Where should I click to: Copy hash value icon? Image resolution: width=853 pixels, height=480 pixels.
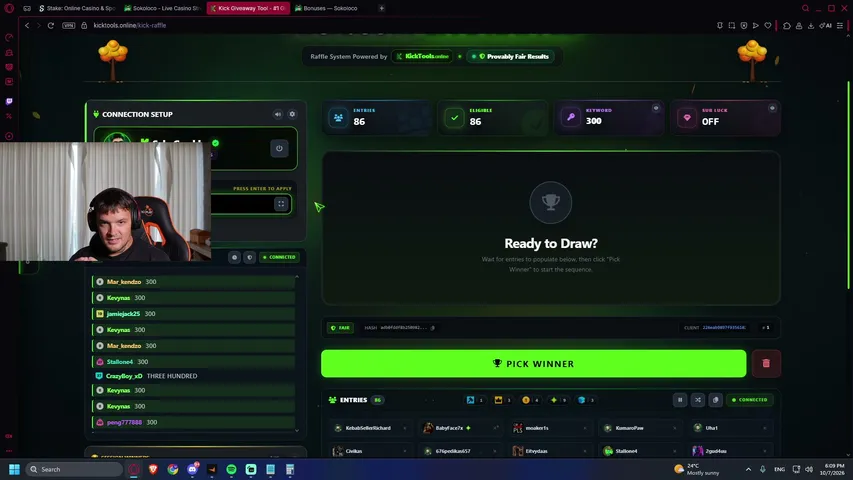(x=433, y=328)
